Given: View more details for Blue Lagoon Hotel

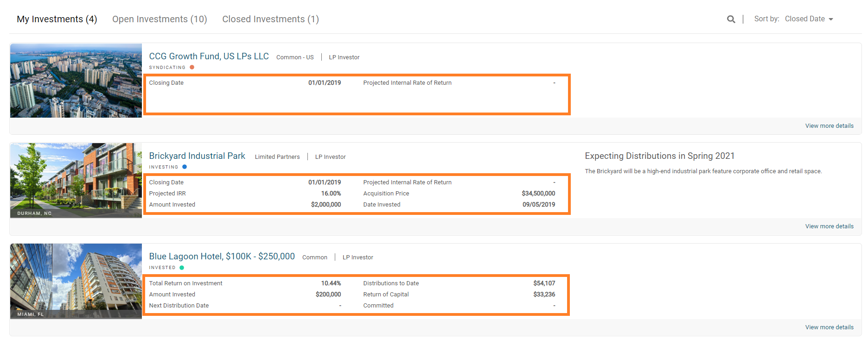Looking at the screenshot, I should 829,327.
